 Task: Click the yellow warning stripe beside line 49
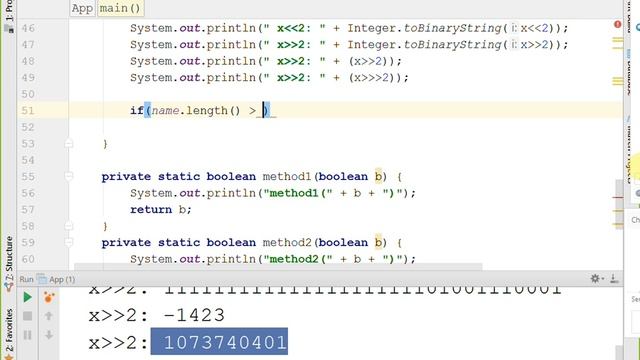[x=618, y=81]
